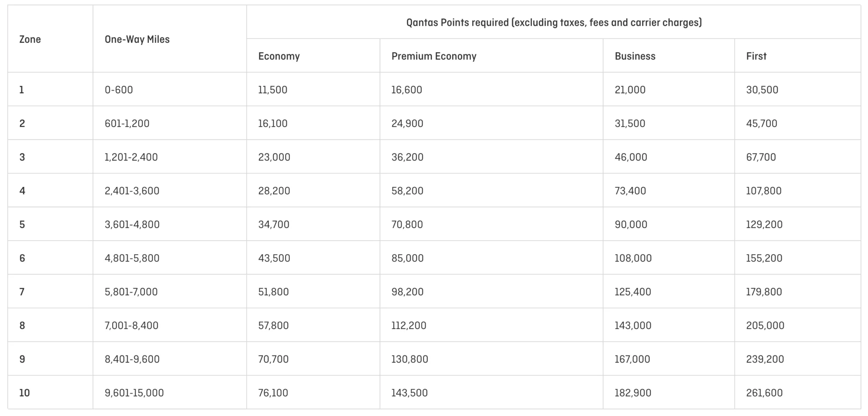Click the Qantas Points required heading
This screenshot has height=416, width=868.
click(554, 22)
